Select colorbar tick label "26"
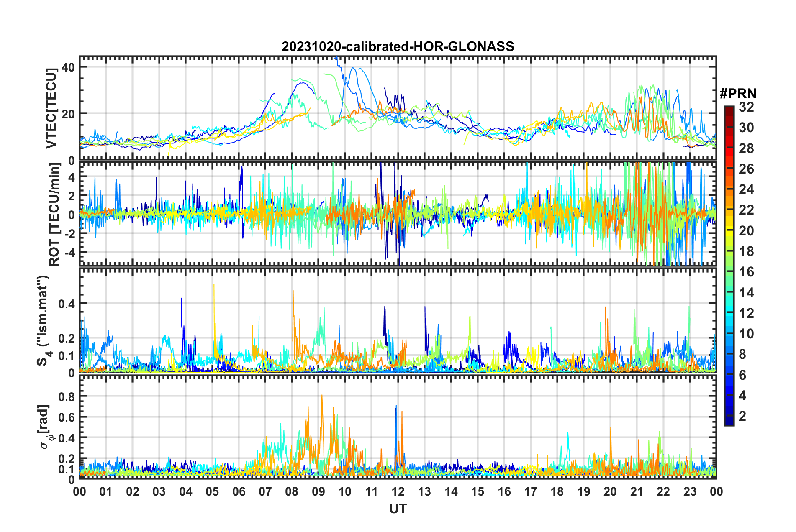The image size is (796, 532). [746, 169]
